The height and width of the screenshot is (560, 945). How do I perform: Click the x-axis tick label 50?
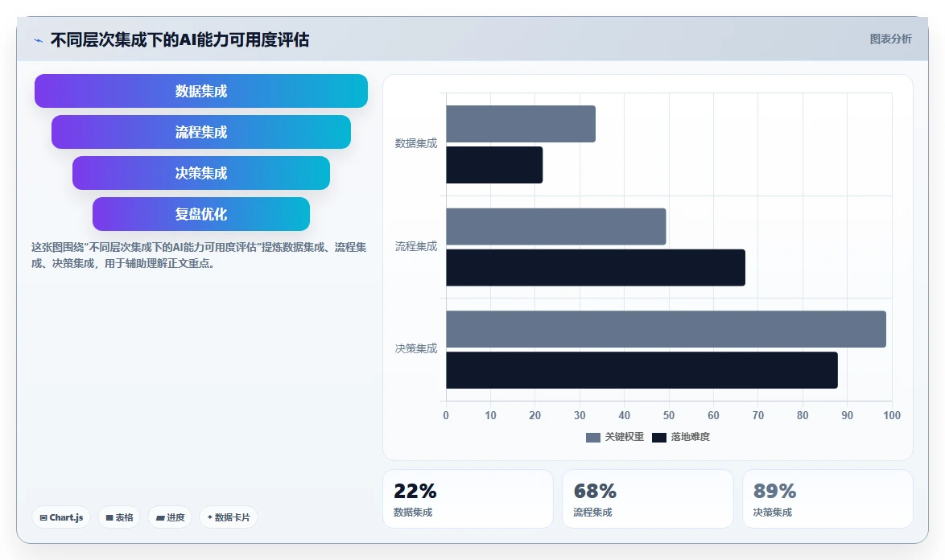coord(668,415)
